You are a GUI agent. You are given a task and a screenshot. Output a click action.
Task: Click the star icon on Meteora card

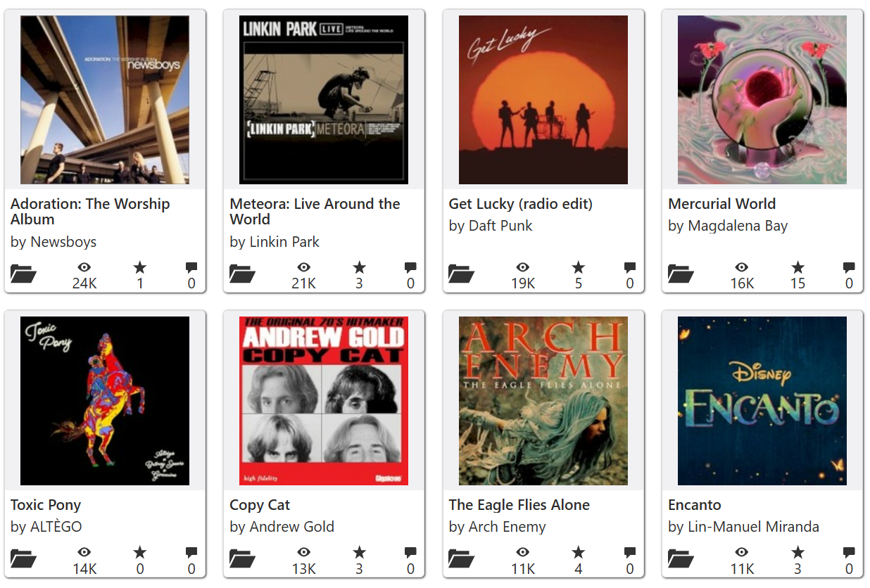360,267
